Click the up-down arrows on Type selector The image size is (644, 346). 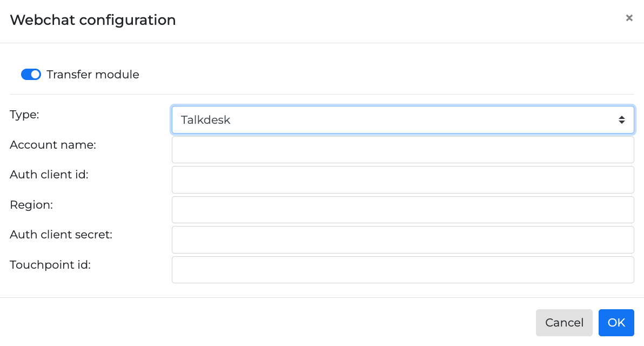click(x=621, y=119)
